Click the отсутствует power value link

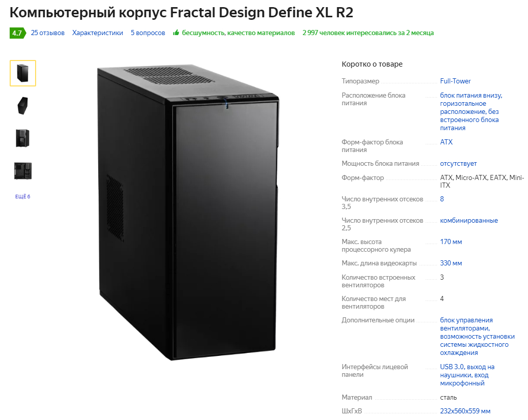[x=458, y=164]
